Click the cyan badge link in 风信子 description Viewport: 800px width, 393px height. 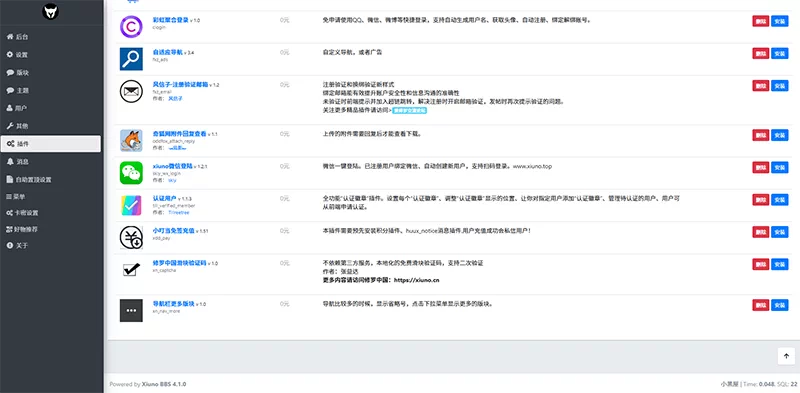[x=409, y=110]
